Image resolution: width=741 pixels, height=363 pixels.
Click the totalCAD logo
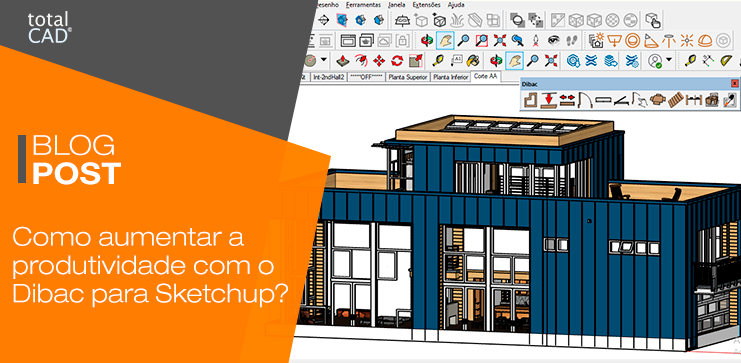pyautogui.click(x=49, y=28)
